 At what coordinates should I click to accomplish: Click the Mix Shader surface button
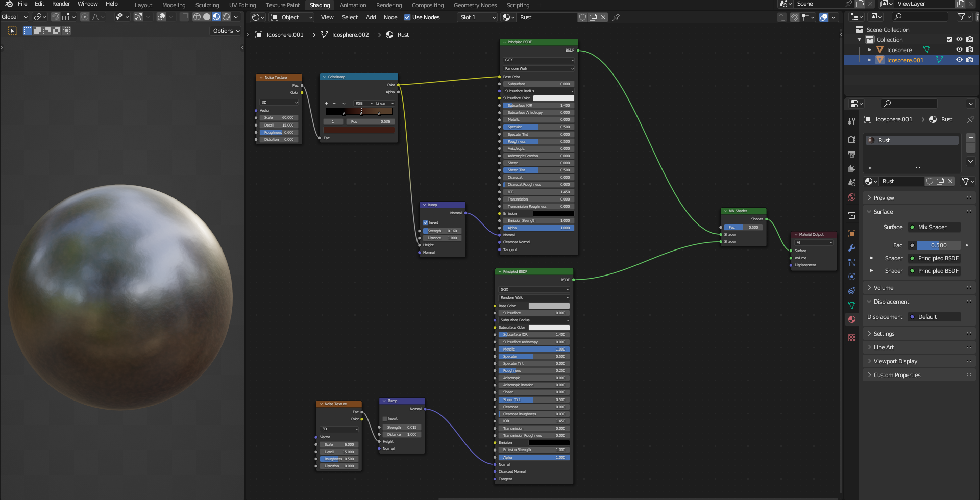pos(935,227)
